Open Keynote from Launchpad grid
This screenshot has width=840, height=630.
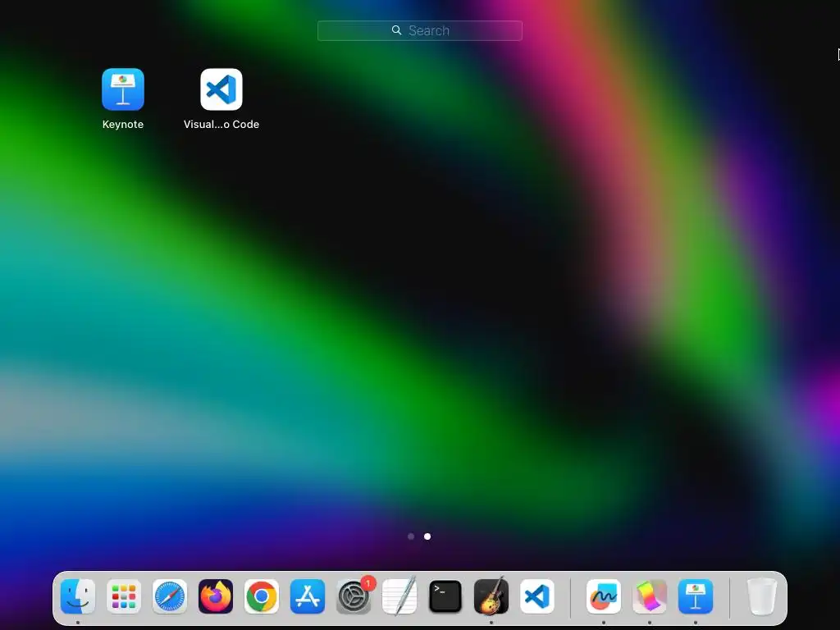(123, 89)
